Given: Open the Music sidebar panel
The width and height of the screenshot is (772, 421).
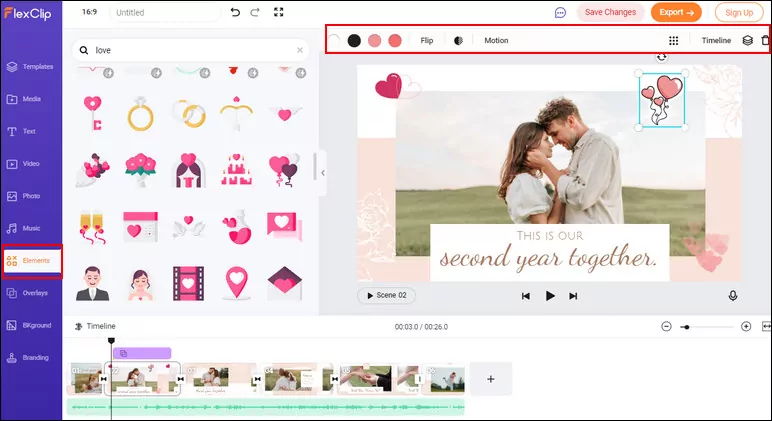Looking at the screenshot, I should click(x=23, y=228).
